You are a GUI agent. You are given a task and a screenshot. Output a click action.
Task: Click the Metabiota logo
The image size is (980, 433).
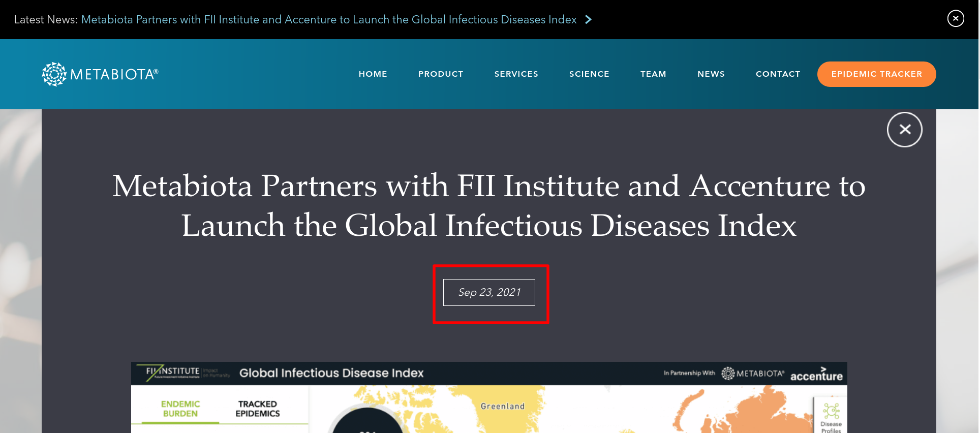(100, 74)
